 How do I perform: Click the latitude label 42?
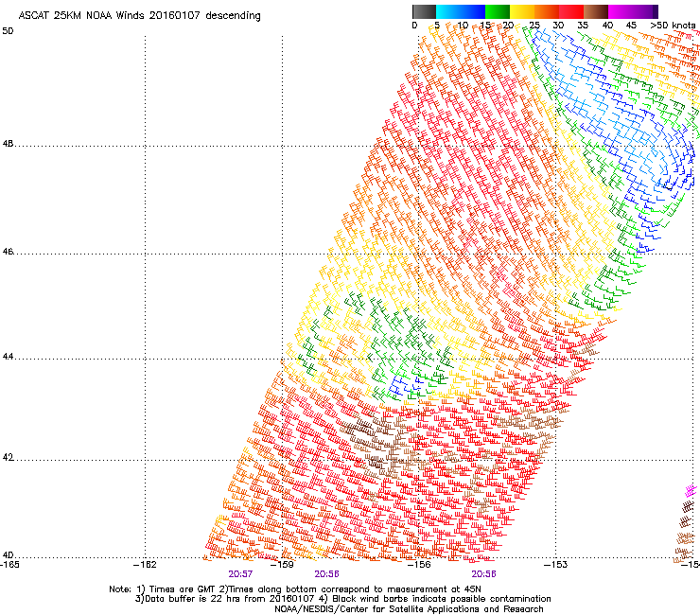pyautogui.click(x=8, y=458)
